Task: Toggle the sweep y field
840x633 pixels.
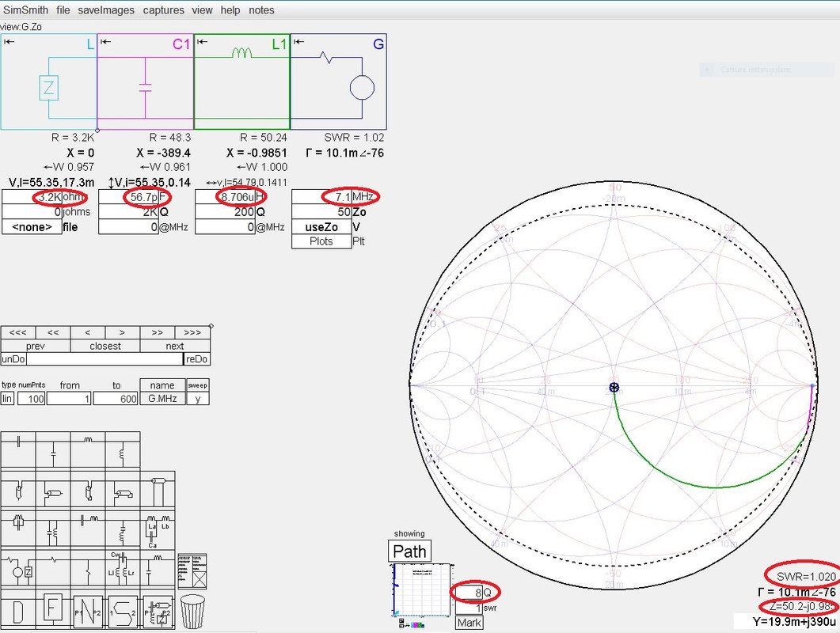Action: pos(198,399)
